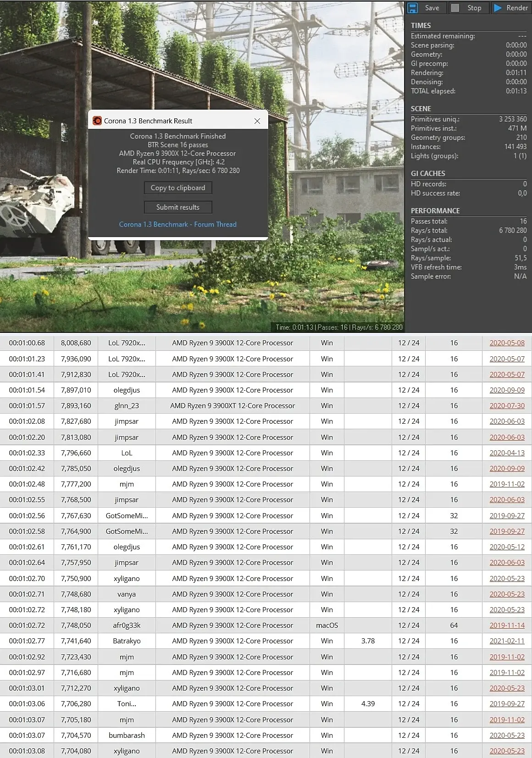
Task: Click user name vanya
Action: [127, 594]
